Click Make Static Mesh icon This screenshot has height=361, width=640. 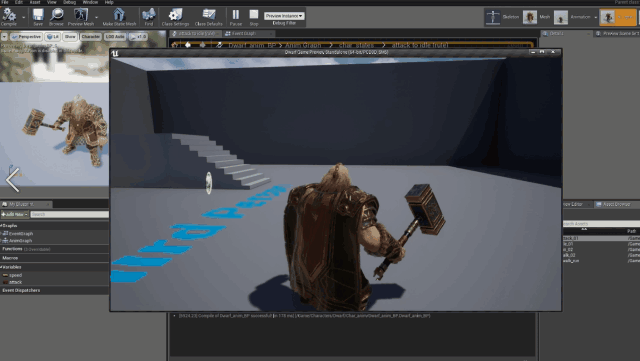119,17
